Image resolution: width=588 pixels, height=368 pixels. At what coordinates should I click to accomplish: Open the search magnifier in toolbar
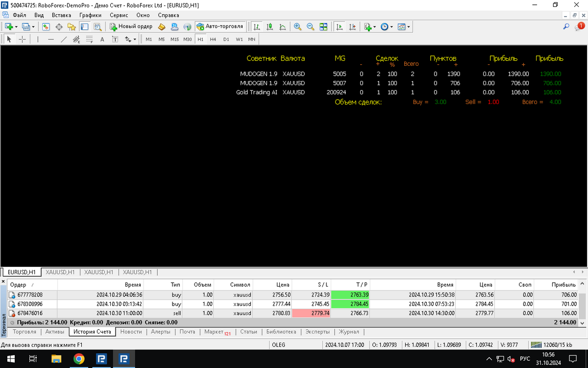(566, 26)
